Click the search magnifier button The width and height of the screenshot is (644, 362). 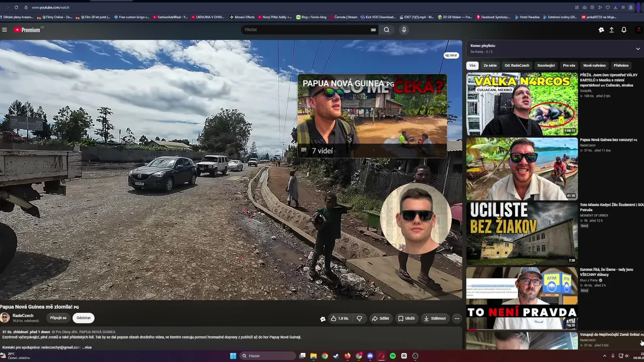click(x=386, y=30)
